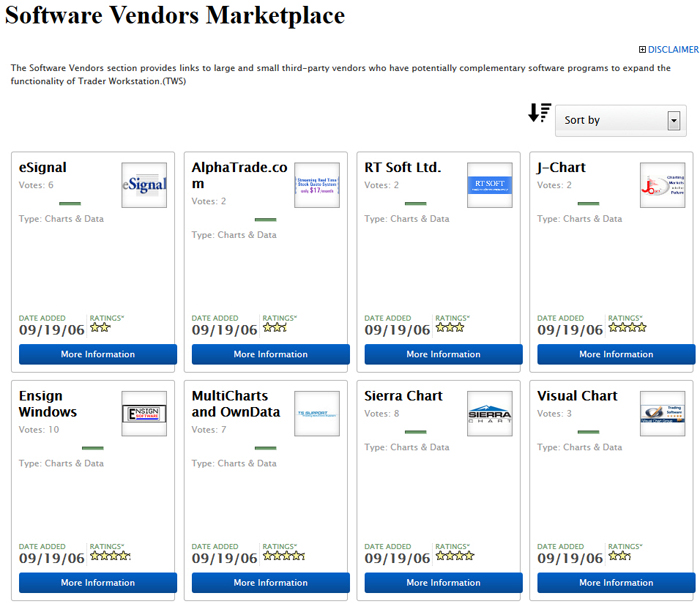Select the J-Chart vendor title
This screenshot has height=604, width=700.
(x=561, y=167)
